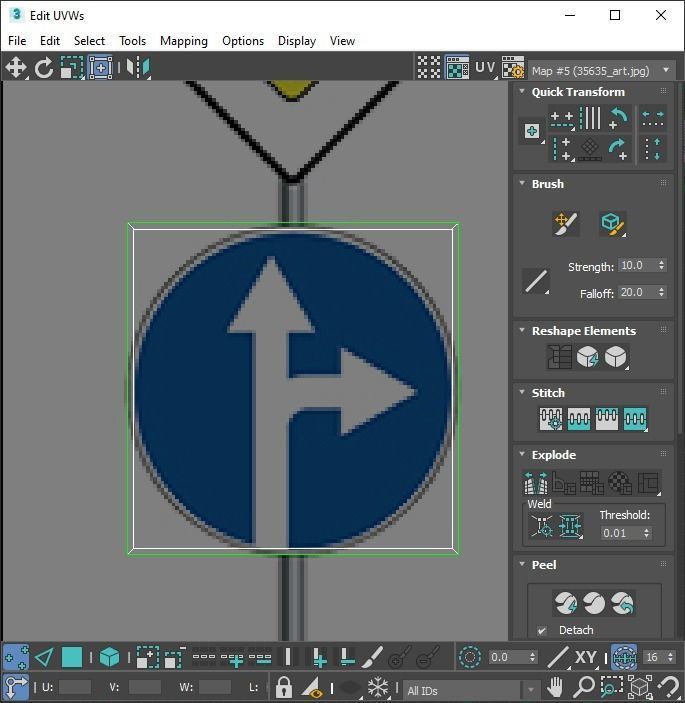Select the Scale Selected Subobject tool
685x703 pixels.
pos(72,68)
